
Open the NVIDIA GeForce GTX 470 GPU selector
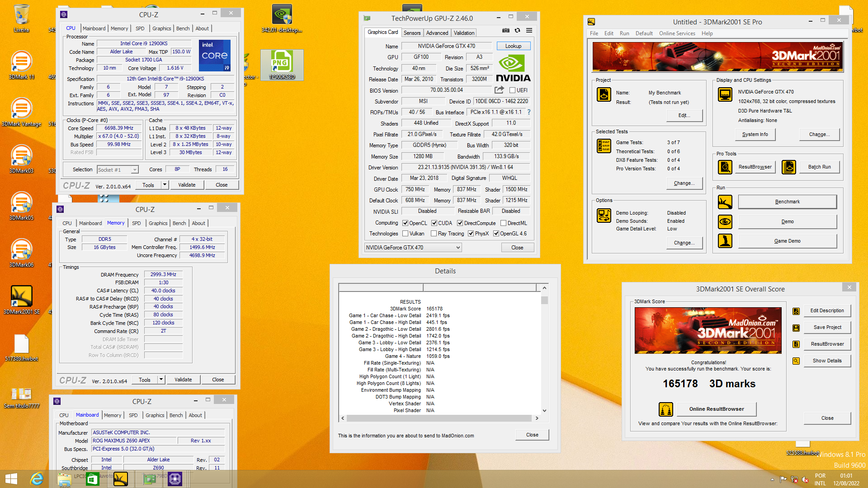[x=413, y=248]
